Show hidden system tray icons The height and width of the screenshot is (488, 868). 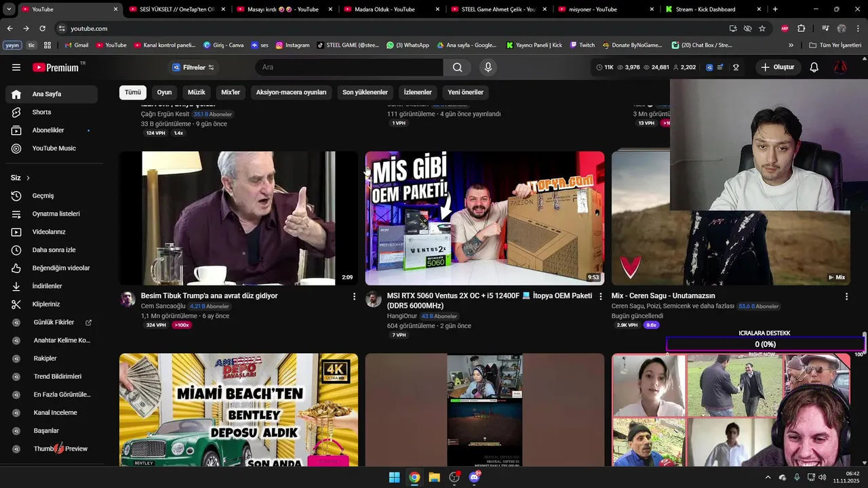click(768, 477)
